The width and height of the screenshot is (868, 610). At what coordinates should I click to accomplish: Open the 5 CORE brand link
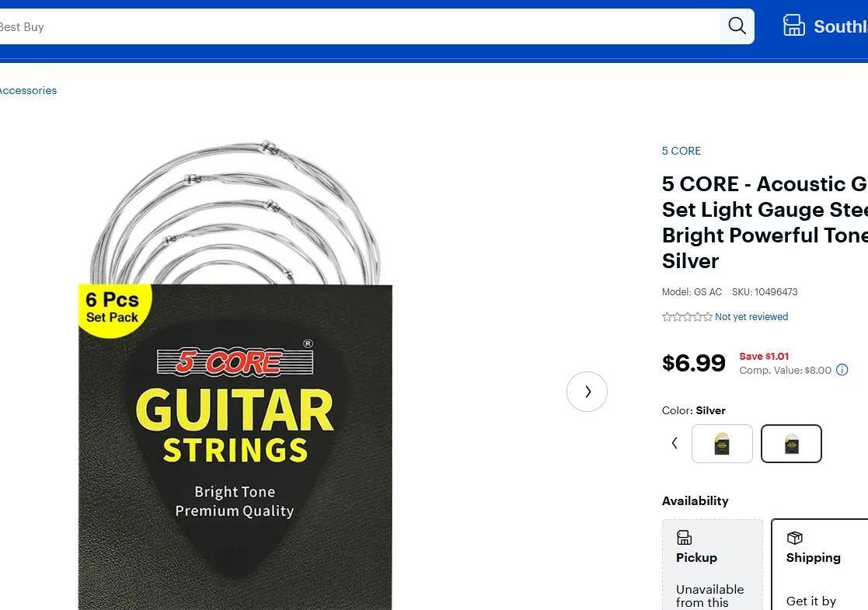pos(681,151)
